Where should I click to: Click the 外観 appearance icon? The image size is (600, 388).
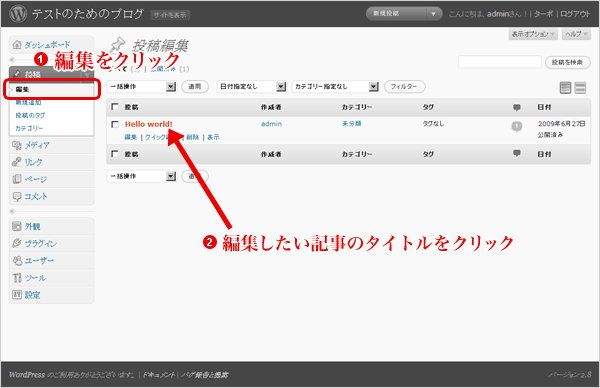pyautogui.click(x=16, y=227)
